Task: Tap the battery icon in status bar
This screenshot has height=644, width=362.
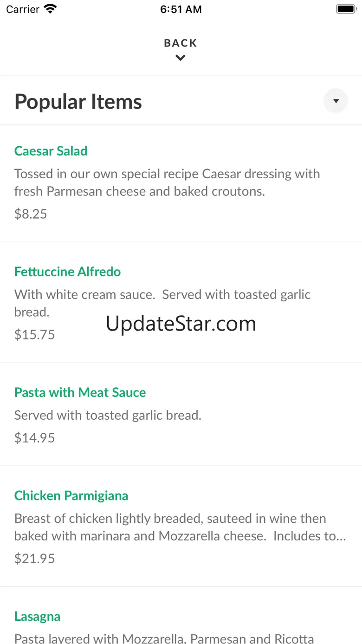Action: click(x=346, y=9)
